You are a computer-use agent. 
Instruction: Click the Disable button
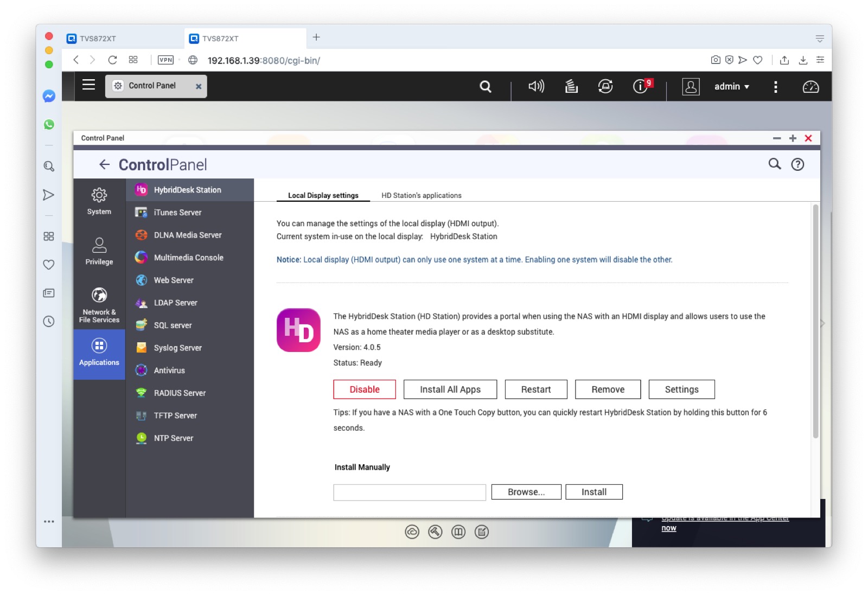click(x=365, y=389)
